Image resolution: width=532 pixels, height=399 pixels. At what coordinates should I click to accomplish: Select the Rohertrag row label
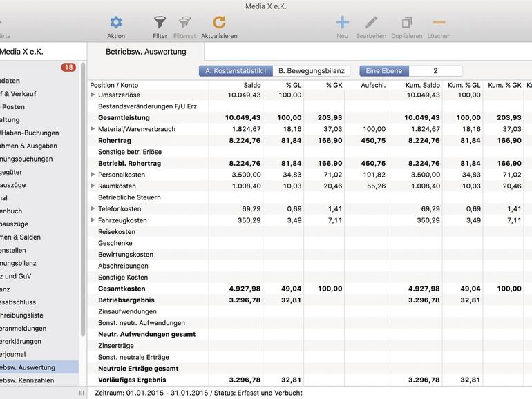115,140
